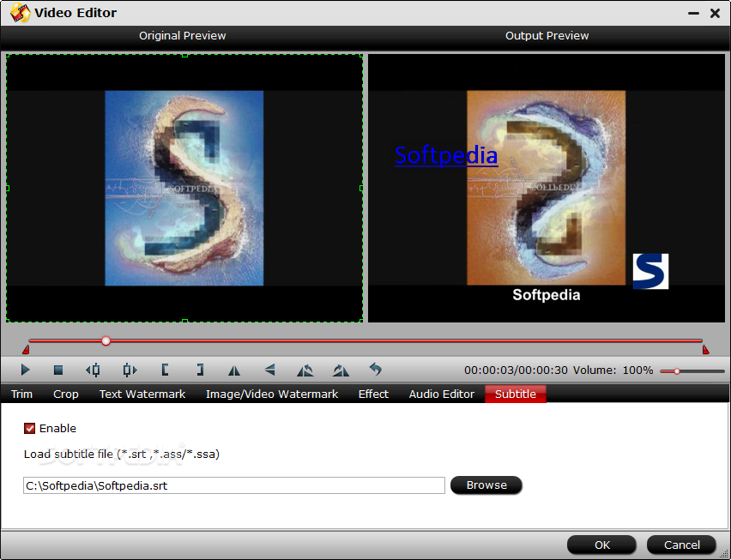Image resolution: width=731 pixels, height=560 pixels.
Task: Click the volume slider handle
Action: [676, 370]
